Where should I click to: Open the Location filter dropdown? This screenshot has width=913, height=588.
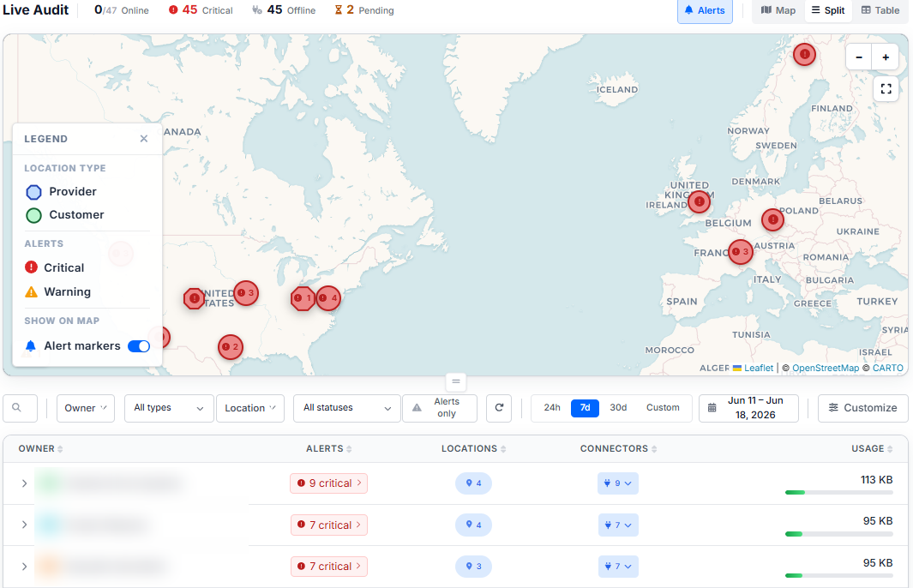click(249, 408)
